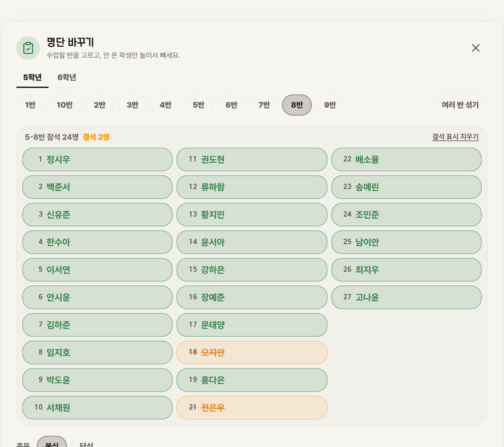Toggle student 27 고나윤

pos(407,297)
